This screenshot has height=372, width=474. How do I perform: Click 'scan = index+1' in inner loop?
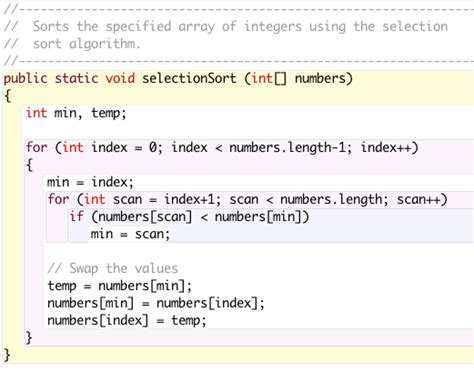(x=163, y=199)
